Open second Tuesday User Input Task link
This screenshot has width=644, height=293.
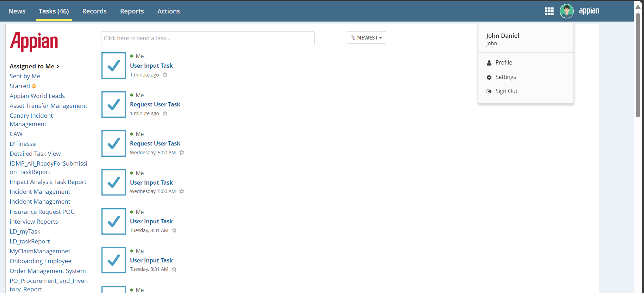tap(151, 260)
